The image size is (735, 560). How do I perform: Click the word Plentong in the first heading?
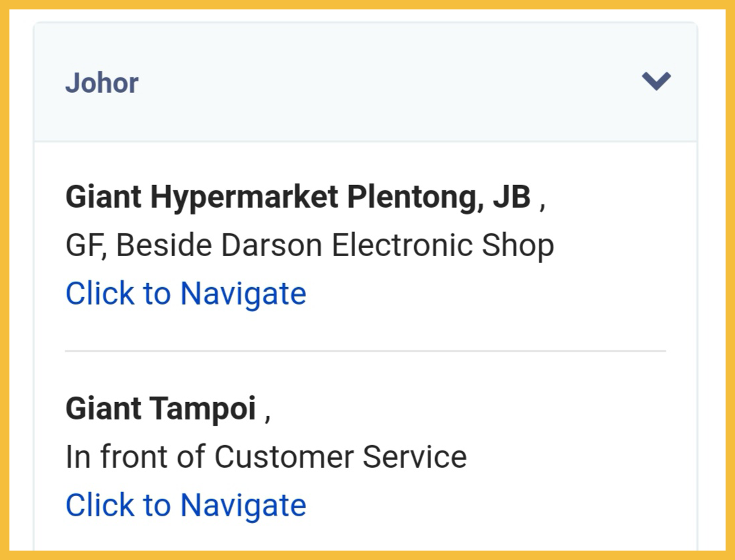point(415,198)
